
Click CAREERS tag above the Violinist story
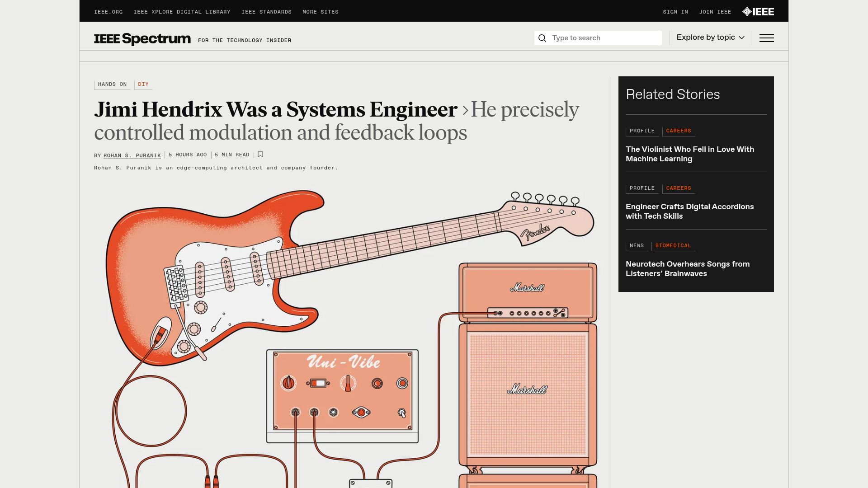[679, 131]
